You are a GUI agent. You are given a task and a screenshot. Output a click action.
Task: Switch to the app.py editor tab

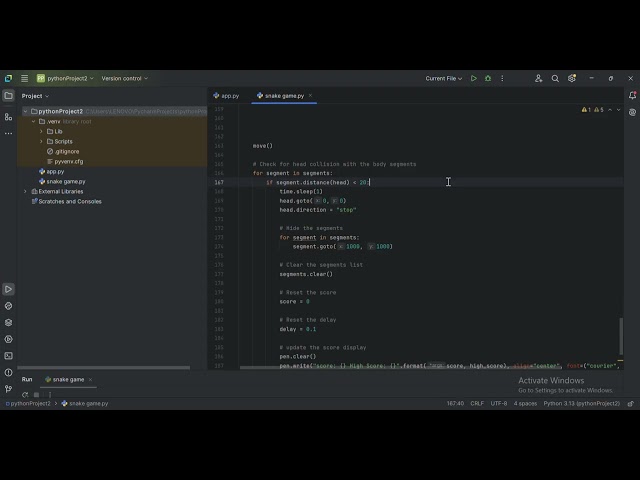pos(226,96)
